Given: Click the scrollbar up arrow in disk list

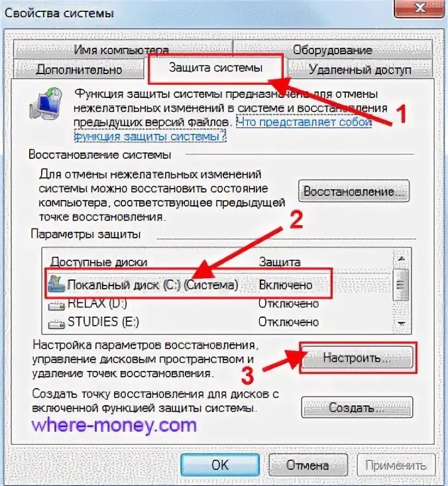Looking at the screenshot, I should coord(402,258).
